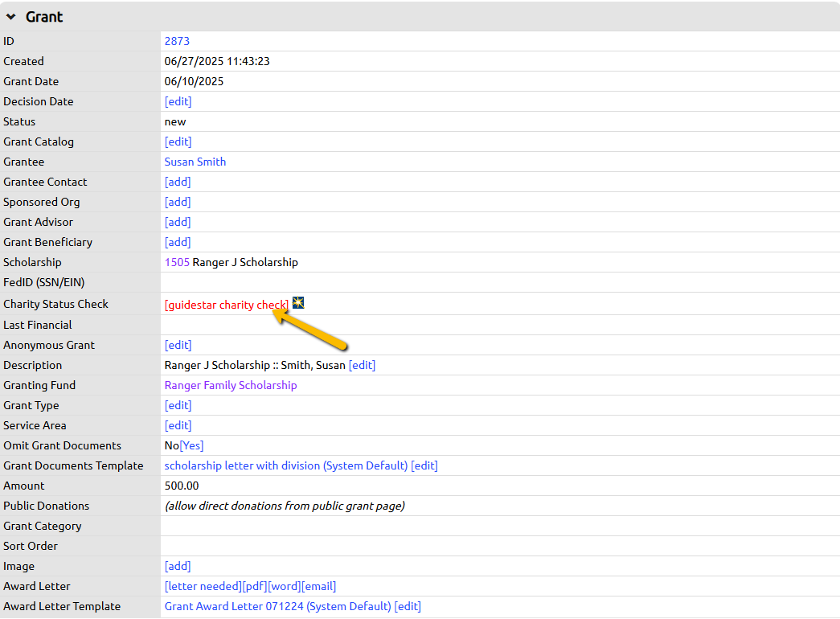Edit the Decision Date
840x619 pixels.
pyautogui.click(x=178, y=101)
